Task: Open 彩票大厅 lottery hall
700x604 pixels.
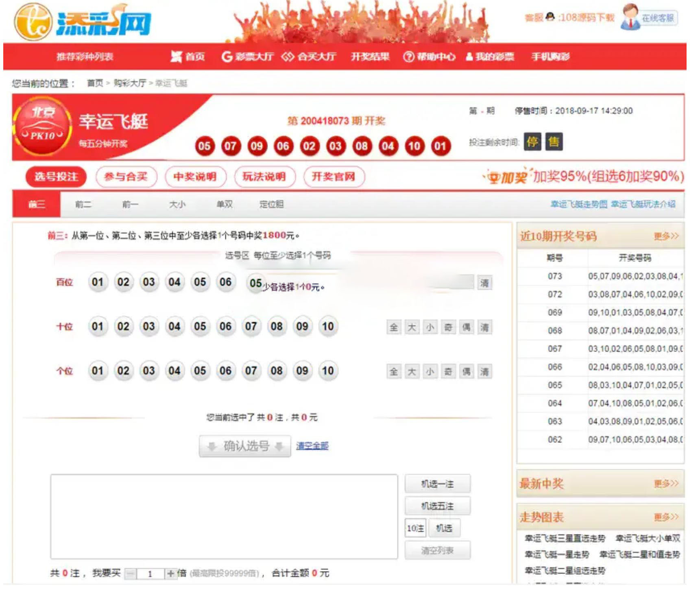Action: pyautogui.click(x=247, y=57)
